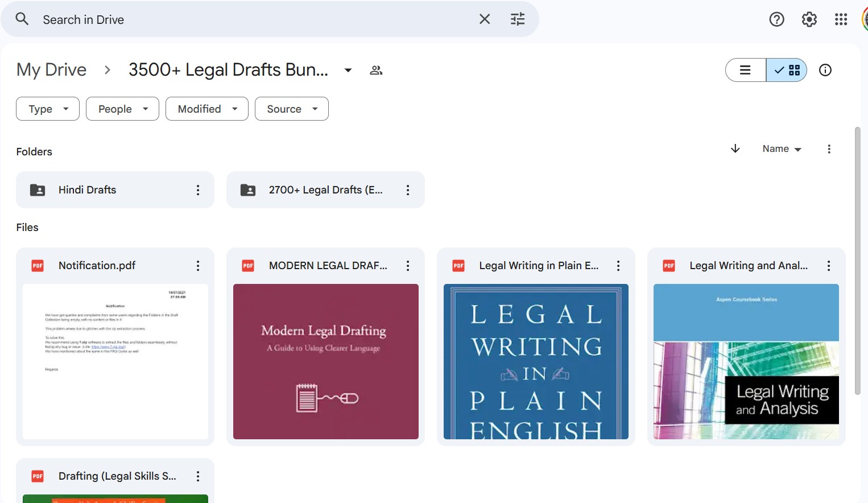This screenshot has height=503, width=868.
Task: Open more sort options beside Name
Action: click(x=829, y=149)
